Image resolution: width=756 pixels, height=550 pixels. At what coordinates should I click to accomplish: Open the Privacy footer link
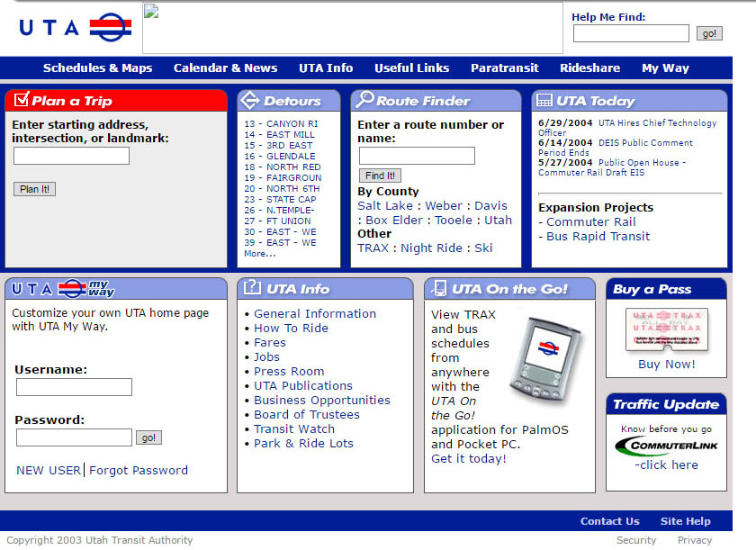(694, 540)
